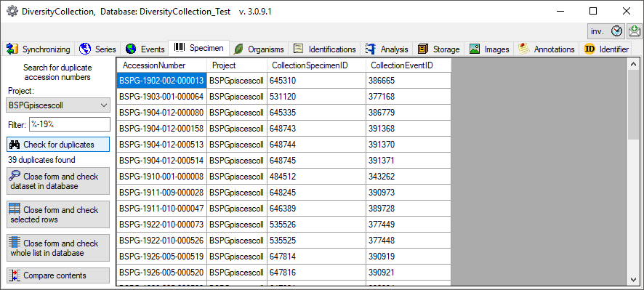Click the Compare contents button
644x290 pixels.
(58, 275)
